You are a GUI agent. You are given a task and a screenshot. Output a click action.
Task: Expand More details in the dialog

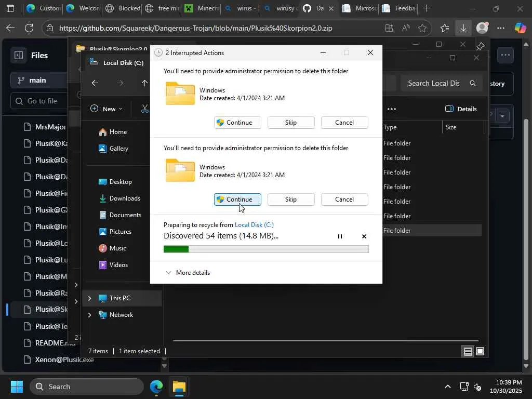pos(188,273)
